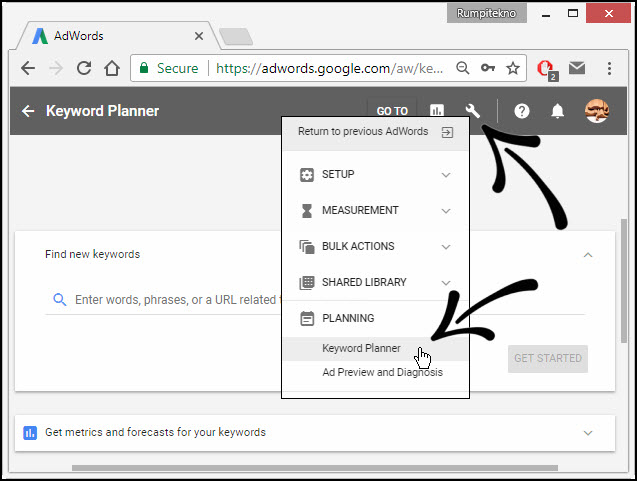Bookmark this page with star icon
This screenshot has height=481, width=637.
[513, 68]
